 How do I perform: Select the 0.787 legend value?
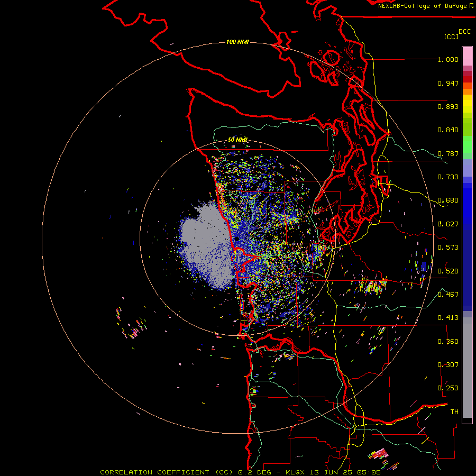(x=448, y=153)
